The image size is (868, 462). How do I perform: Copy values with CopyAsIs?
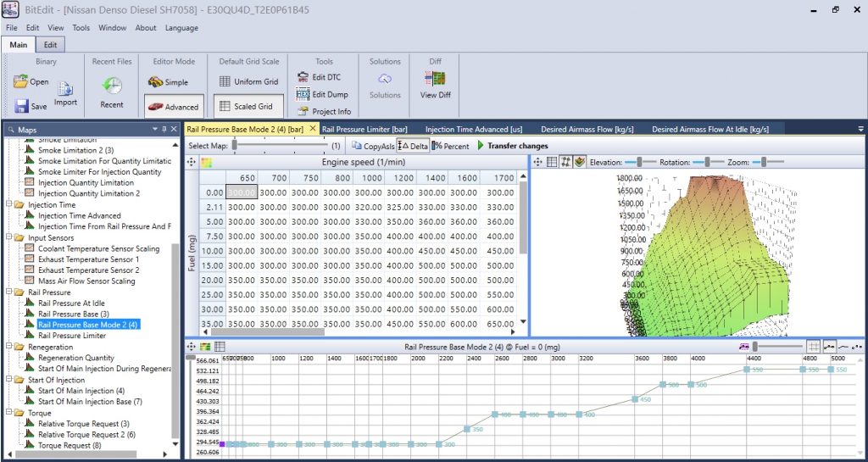coord(374,146)
